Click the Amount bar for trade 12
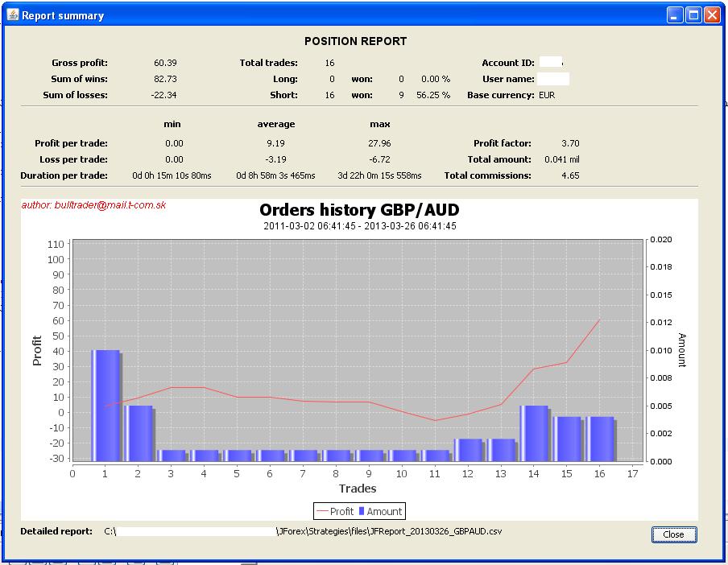 (469, 450)
